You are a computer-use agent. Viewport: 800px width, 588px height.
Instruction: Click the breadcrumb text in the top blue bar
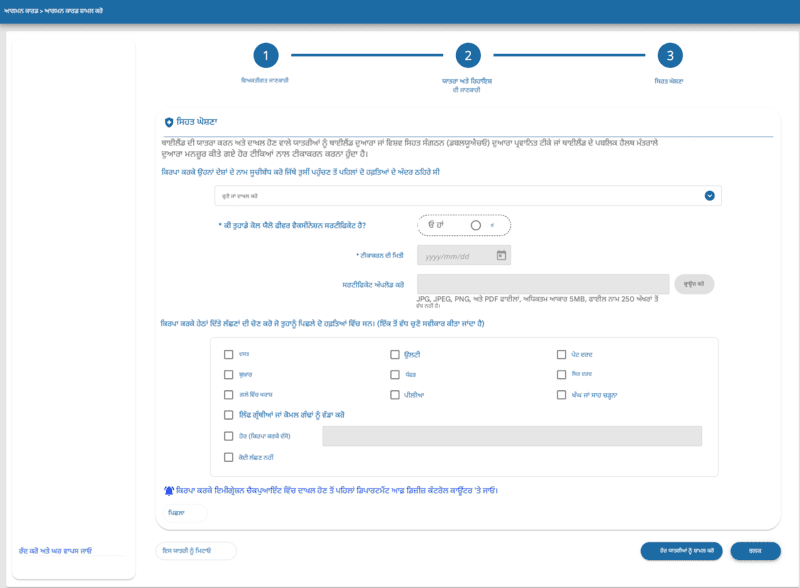pos(53,11)
